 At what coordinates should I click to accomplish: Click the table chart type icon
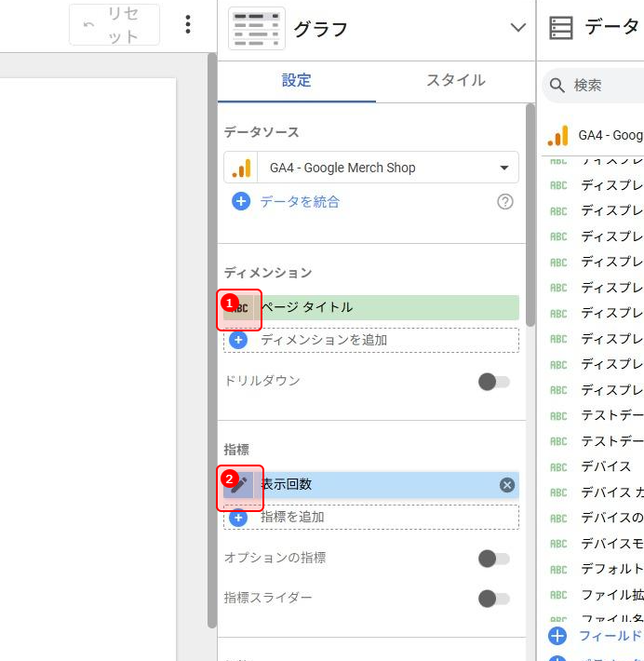[257, 28]
